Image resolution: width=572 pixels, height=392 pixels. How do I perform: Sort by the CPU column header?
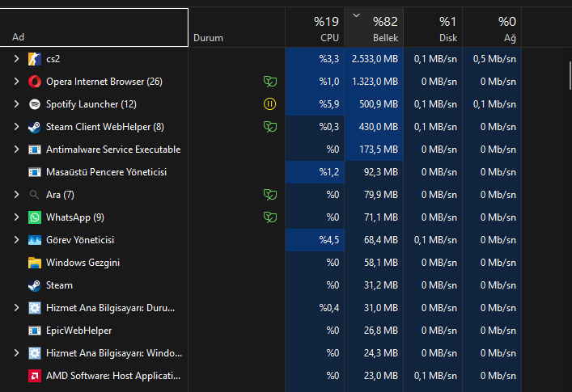315,27
